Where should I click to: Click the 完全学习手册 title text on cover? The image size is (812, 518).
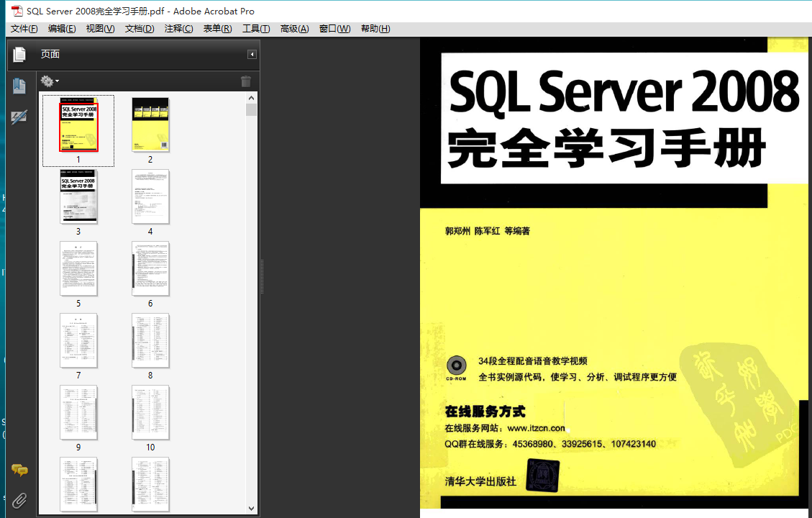point(606,149)
